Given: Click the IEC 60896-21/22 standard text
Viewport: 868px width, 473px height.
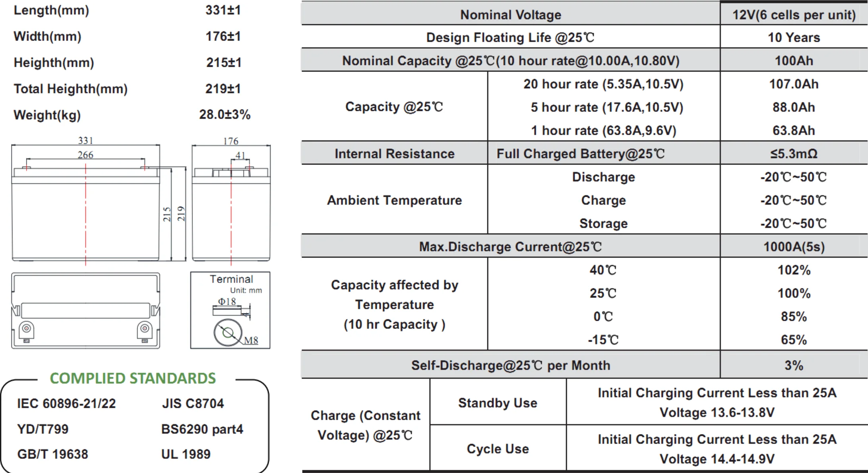Looking at the screenshot, I should click(x=66, y=403).
